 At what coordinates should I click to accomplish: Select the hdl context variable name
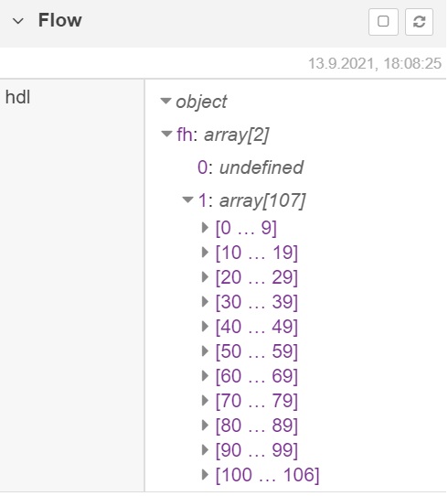point(17,97)
